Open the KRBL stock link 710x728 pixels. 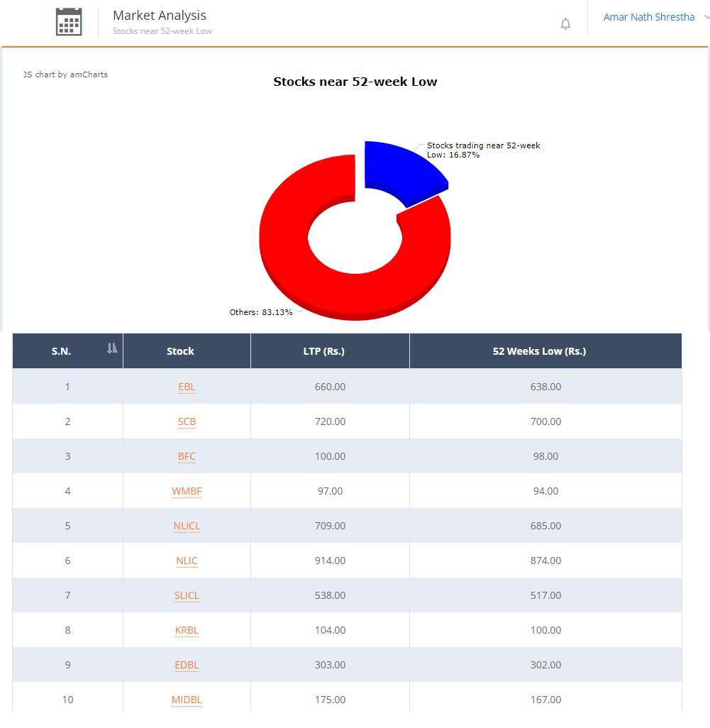coord(187,630)
